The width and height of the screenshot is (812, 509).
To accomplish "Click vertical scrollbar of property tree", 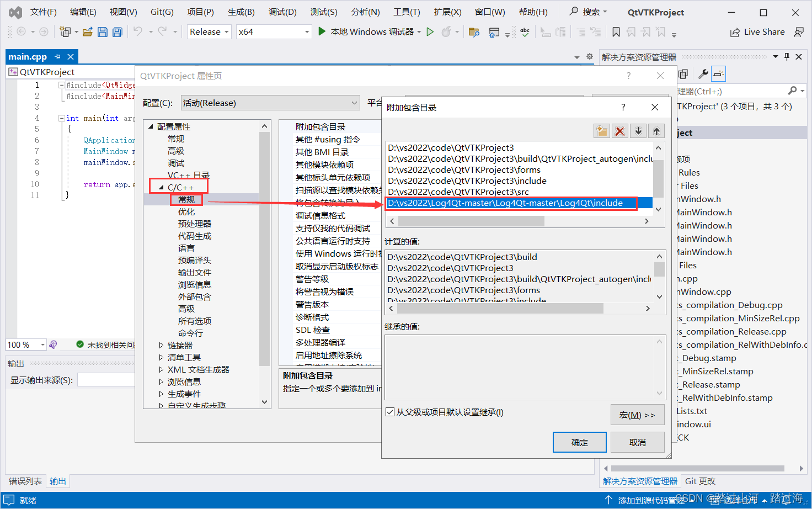I will pos(264,248).
